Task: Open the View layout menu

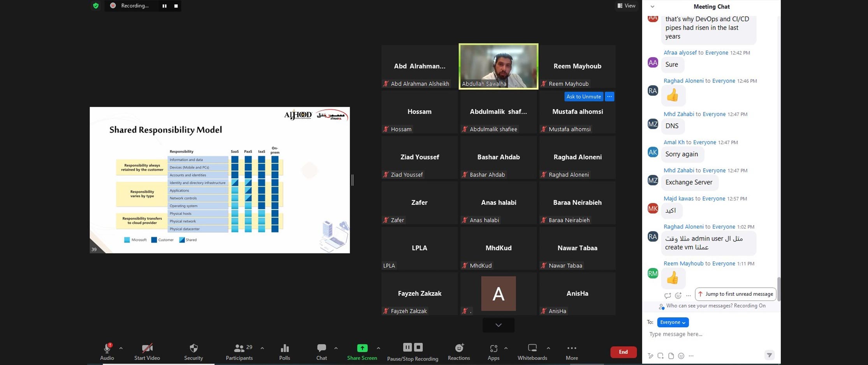Action: (626, 6)
